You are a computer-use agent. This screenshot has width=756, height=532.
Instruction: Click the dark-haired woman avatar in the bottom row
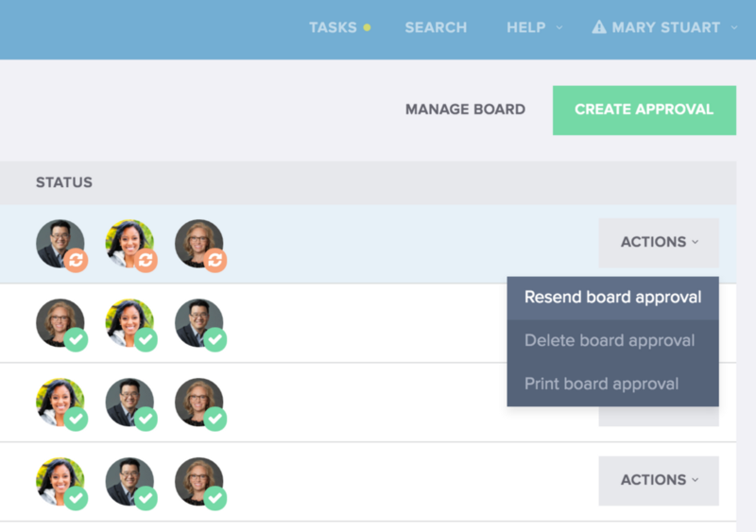point(60,481)
